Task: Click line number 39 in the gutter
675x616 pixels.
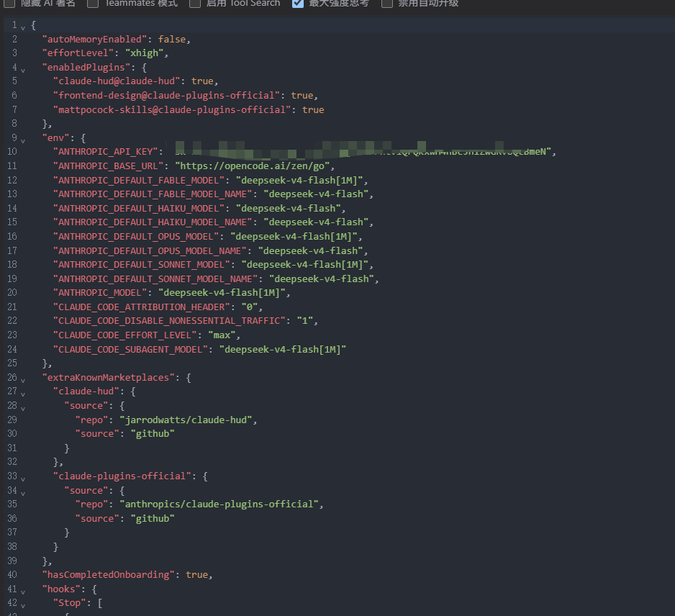Action: pyautogui.click(x=12, y=561)
